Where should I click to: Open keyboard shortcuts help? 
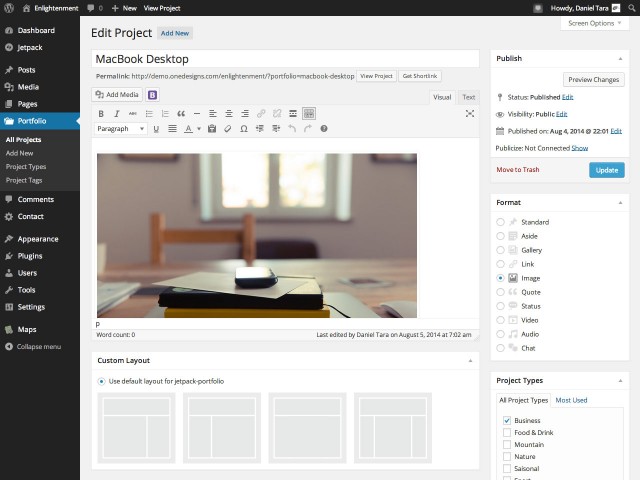click(x=324, y=129)
